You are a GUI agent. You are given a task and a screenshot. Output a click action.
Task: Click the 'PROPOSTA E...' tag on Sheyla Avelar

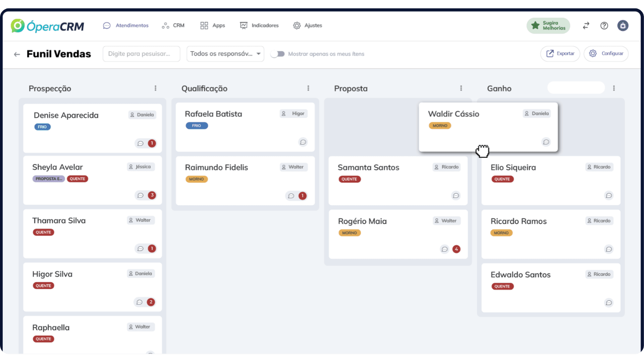(x=49, y=179)
